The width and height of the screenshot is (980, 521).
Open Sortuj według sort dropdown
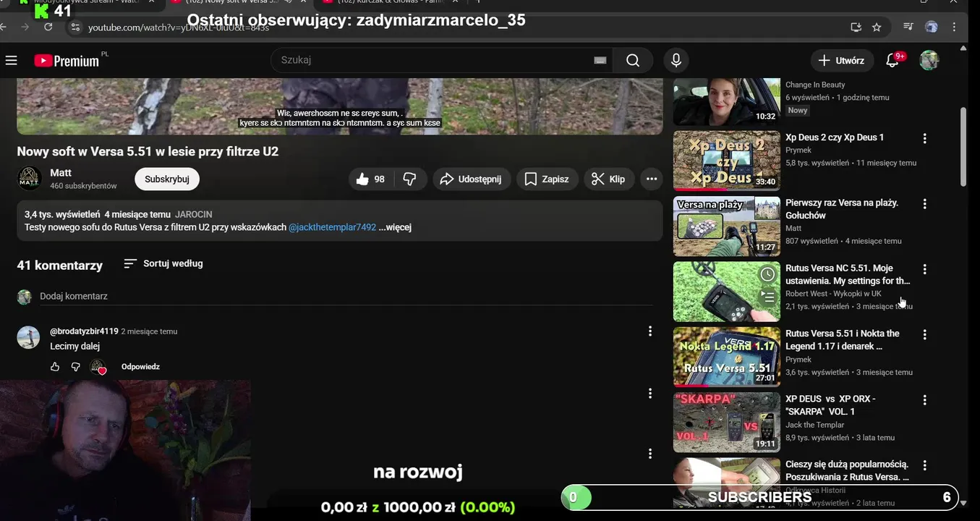pos(163,263)
